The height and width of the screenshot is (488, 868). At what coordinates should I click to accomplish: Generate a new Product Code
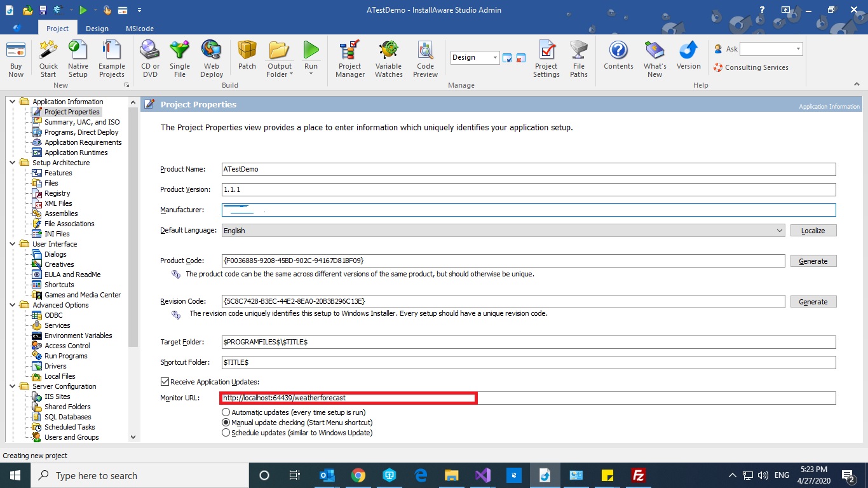tap(813, 261)
